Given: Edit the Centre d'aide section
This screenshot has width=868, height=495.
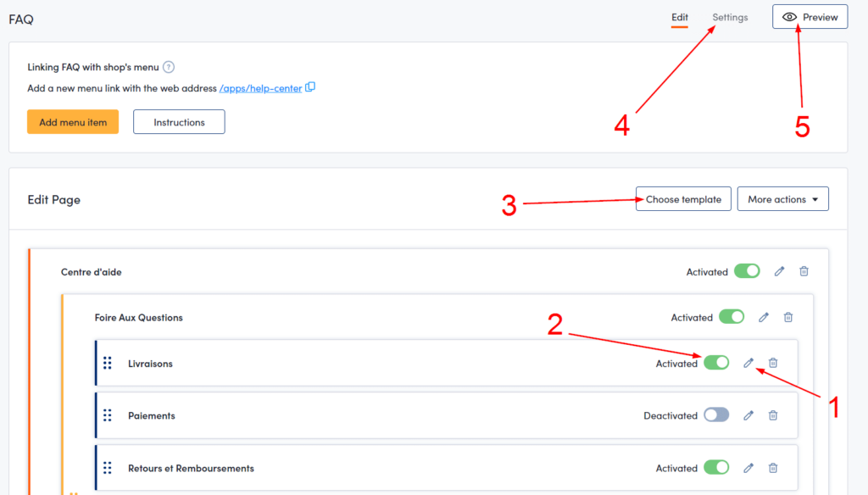Looking at the screenshot, I should pyautogui.click(x=780, y=271).
